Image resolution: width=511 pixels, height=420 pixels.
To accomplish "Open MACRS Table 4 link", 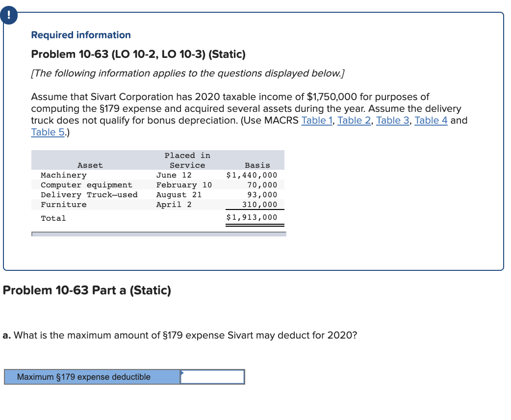I will coord(431,120).
